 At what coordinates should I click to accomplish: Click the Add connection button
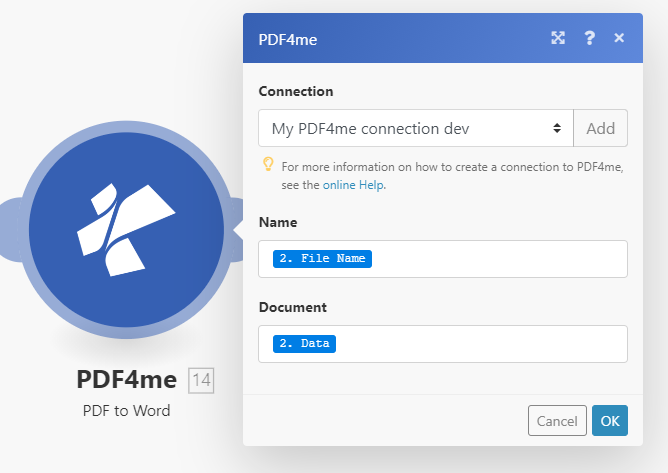click(x=600, y=128)
